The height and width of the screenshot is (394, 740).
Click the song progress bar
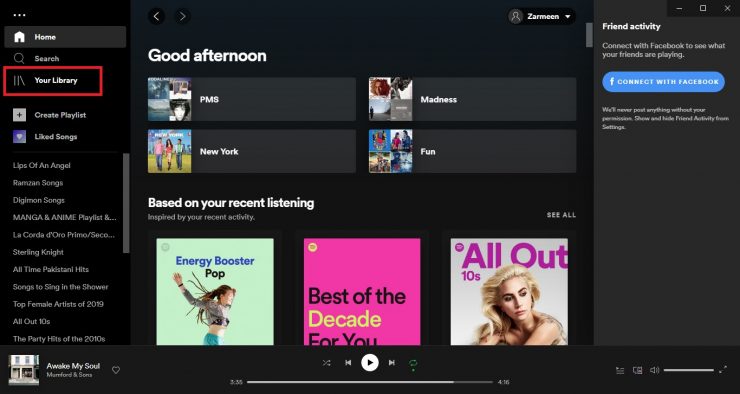pos(370,382)
